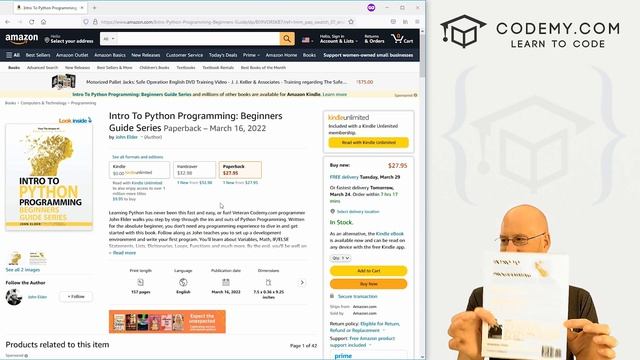This screenshot has width=640, height=360.
Task: Close the Intro To Python Programming tab
Action: (82, 8)
